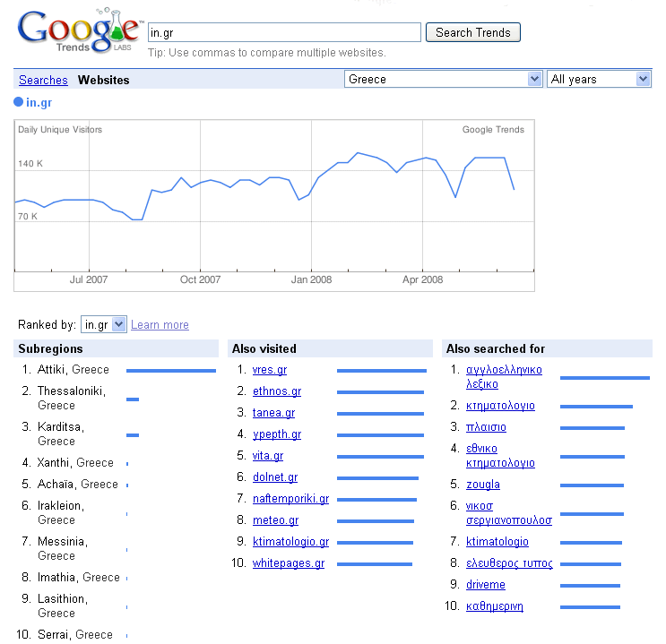Expand the Ranked by in.gr dropdown

(x=104, y=325)
